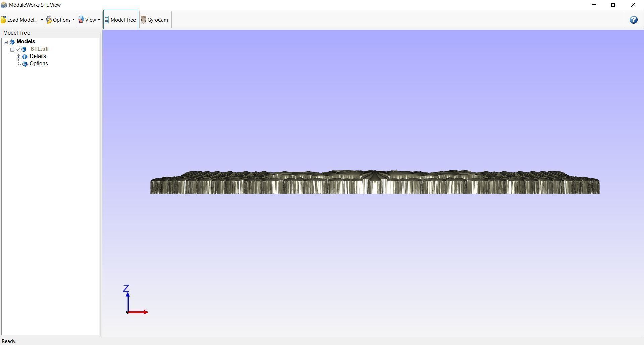Image resolution: width=644 pixels, height=345 pixels.
Task: Select the STL.stl model entry
Action: pos(39,49)
